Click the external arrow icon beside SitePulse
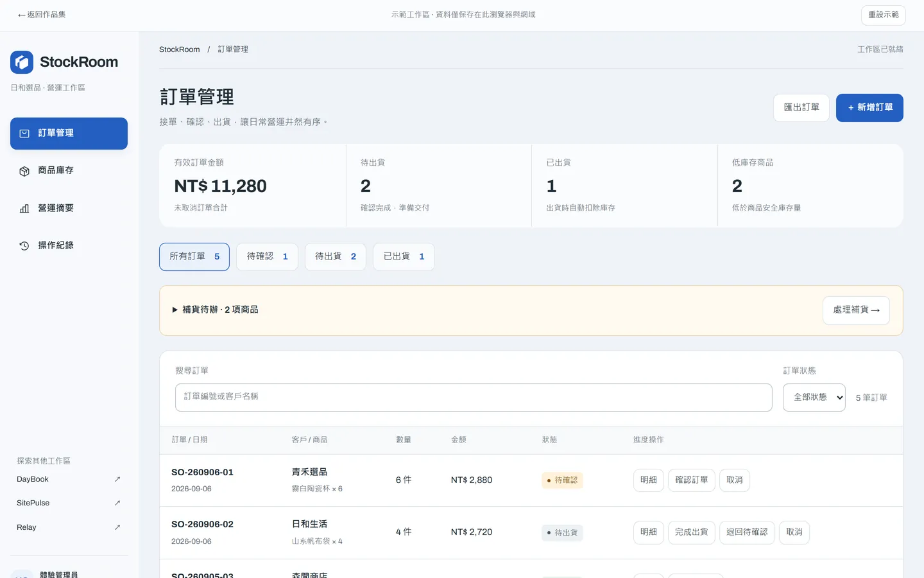The image size is (924, 578). coord(117,503)
